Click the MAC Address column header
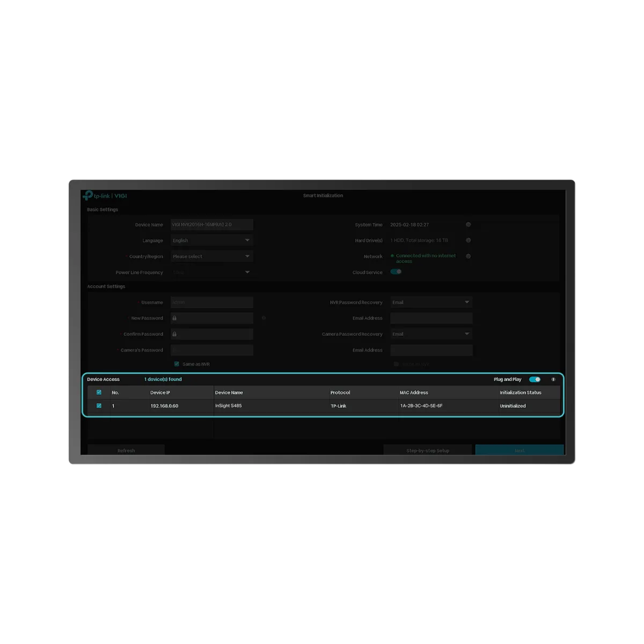Viewport: 644px width, 644px height. tap(414, 392)
